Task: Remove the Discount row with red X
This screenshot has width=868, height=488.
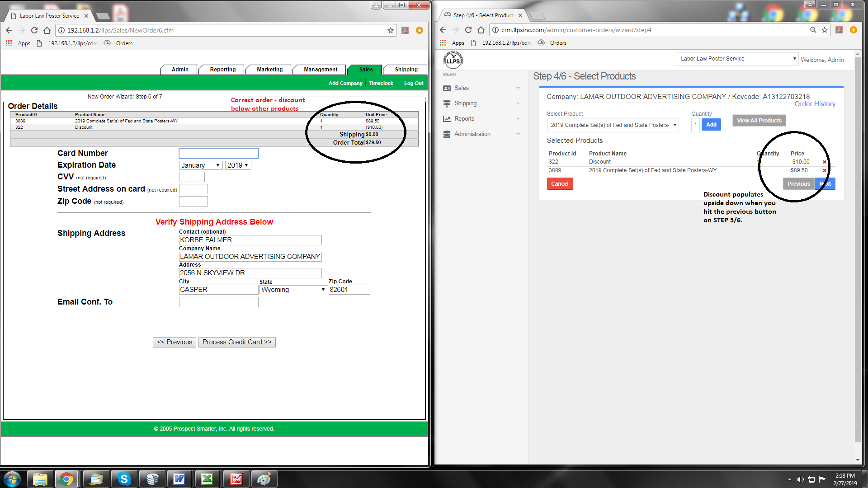Action: tap(824, 162)
